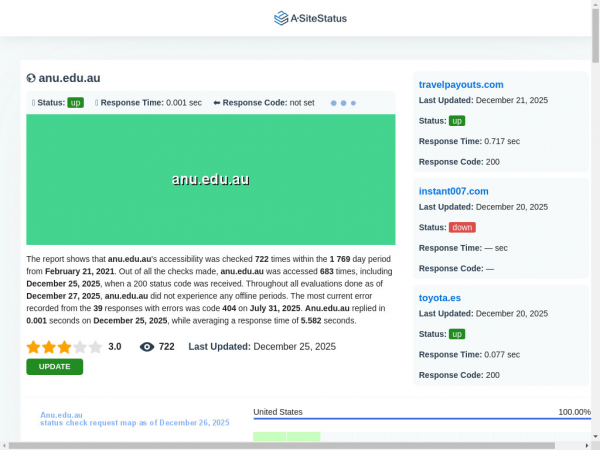The height and width of the screenshot is (450, 600).
Task: Click the third rating star
Action: 64,347
